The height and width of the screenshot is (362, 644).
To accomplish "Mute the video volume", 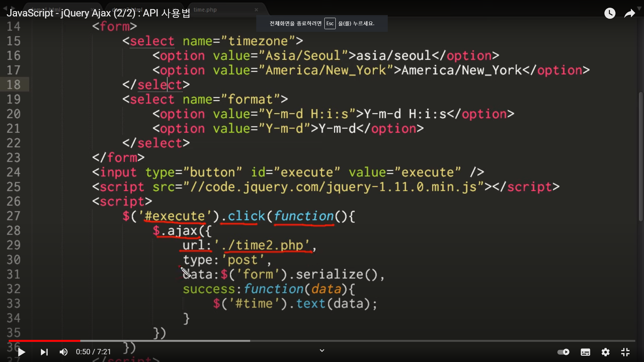I will (x=63, y=352).
